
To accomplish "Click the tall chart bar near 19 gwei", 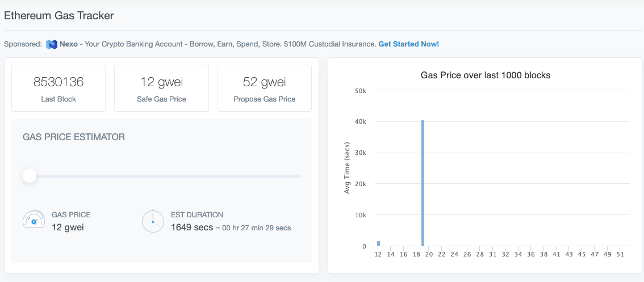I will (423, 183).
